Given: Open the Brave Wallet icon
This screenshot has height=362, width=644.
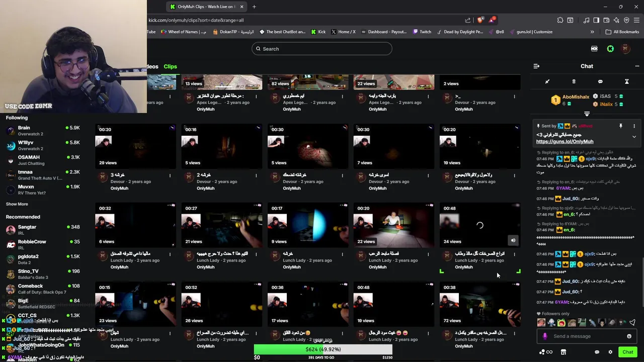Looking at the screenshot, I should (606, 20).
